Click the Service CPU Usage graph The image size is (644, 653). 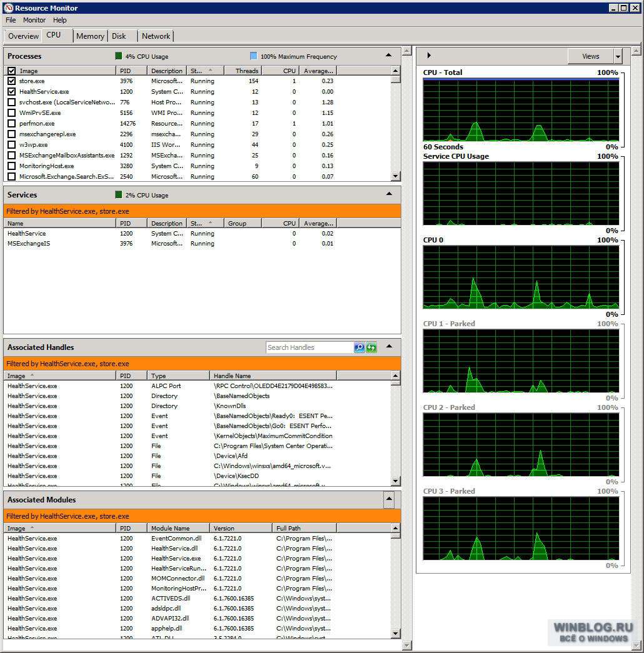521,193
